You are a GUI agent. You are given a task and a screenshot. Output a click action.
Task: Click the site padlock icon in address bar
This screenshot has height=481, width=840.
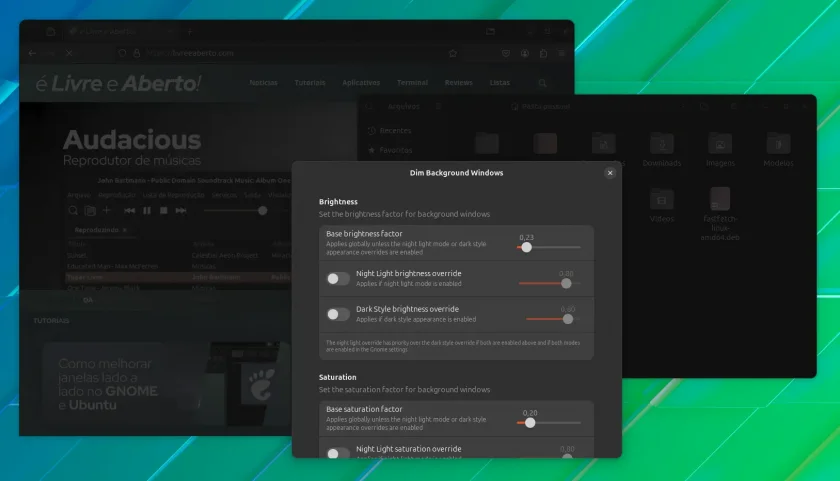(x=137, y=53)
